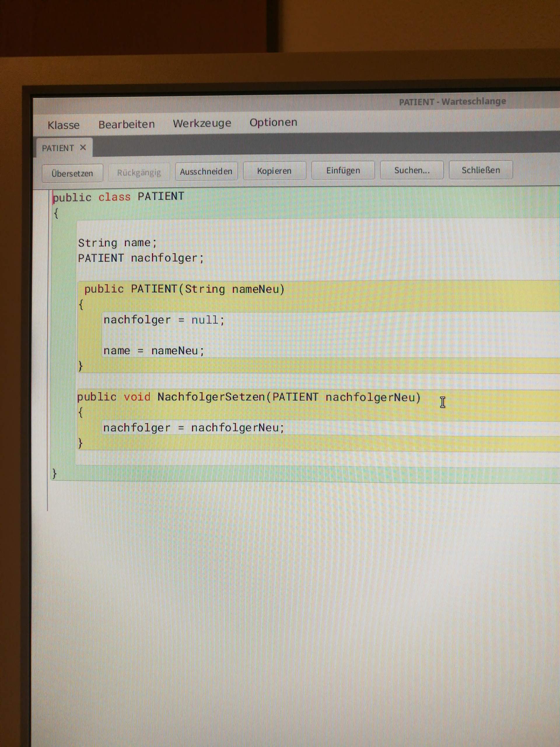Select the PATIENT constructor signature line
560x747 pixels.
click(x=184, y=289)
